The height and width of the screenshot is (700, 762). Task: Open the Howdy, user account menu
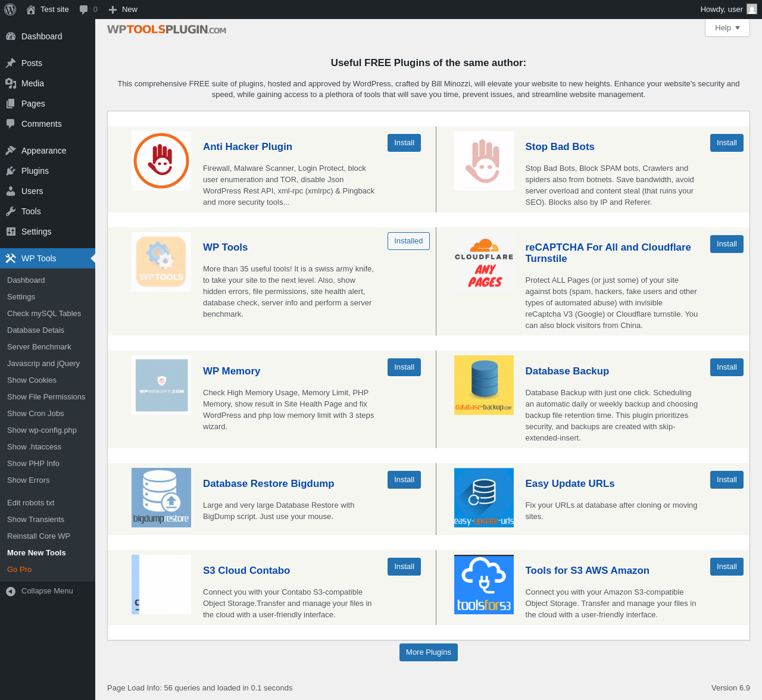pos(728,10)
